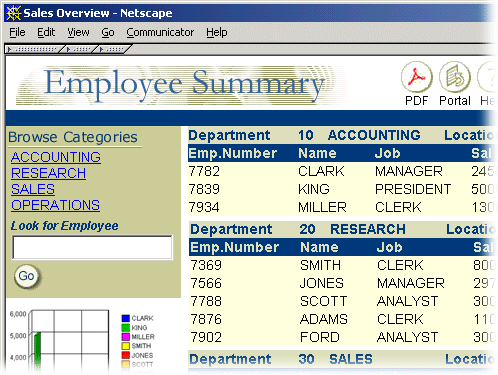Click the yellow SMITH legend swatch

(x=126, y=346)
